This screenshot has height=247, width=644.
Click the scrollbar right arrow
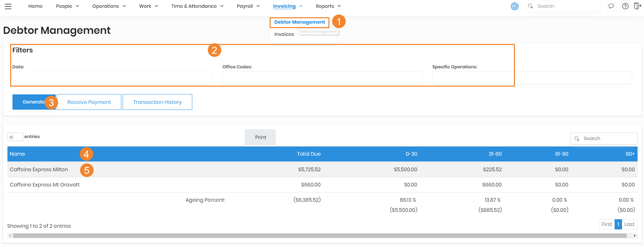[635, 236]
